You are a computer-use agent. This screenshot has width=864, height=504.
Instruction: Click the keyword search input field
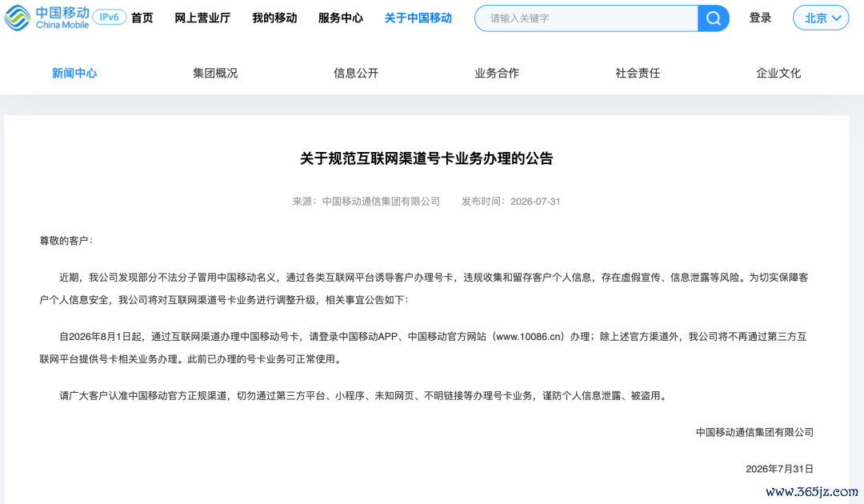pyautogui.click(x=586, y=18)
